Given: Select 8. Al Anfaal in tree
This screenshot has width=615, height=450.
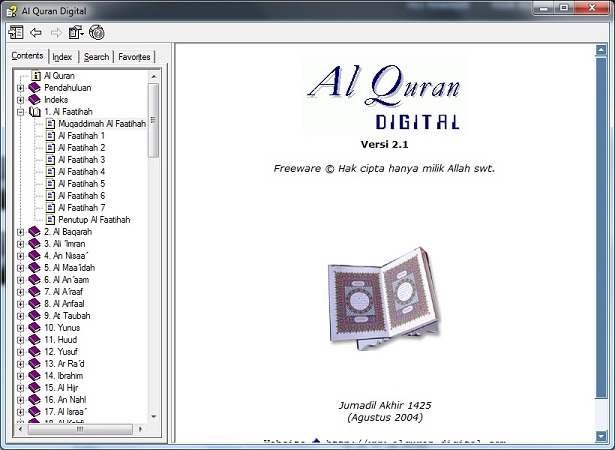Looking at the screenshot, I should click(x=64, y=304).
